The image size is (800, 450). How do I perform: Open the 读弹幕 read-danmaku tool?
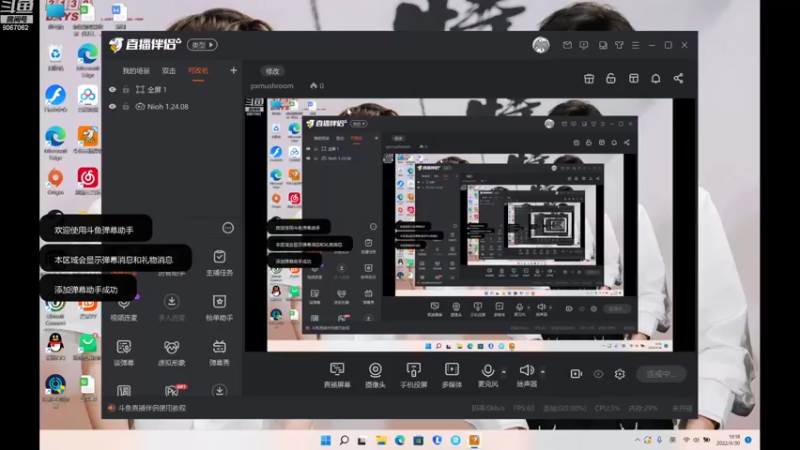point(123,353)
